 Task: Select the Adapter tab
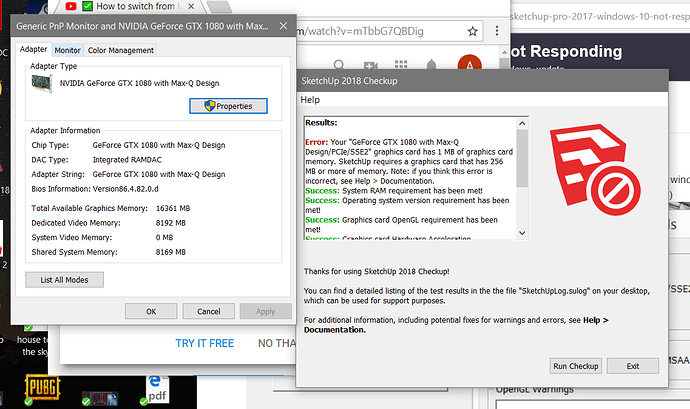(33, 49)
